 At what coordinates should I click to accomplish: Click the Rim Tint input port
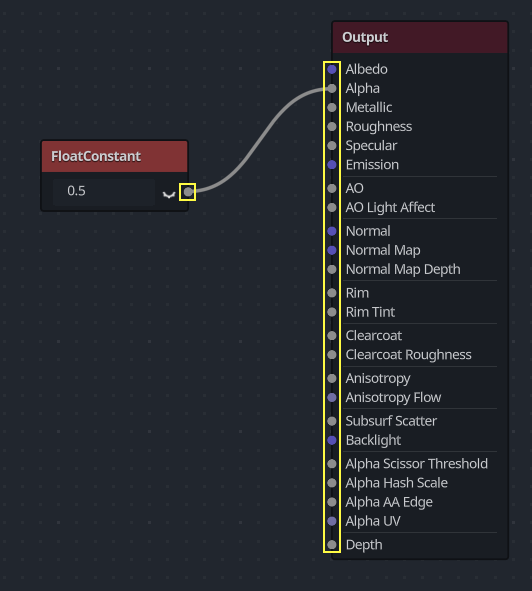click(332, 312)
